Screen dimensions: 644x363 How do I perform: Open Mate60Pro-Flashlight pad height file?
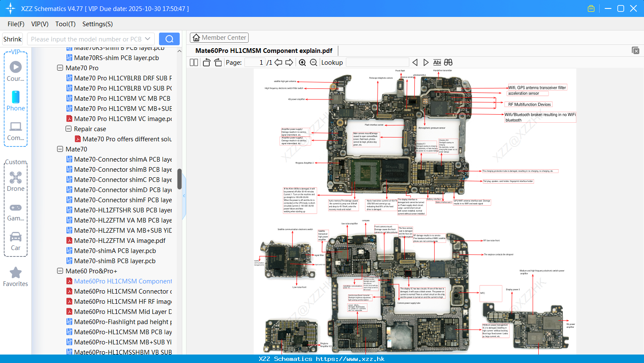coord(119,322)
